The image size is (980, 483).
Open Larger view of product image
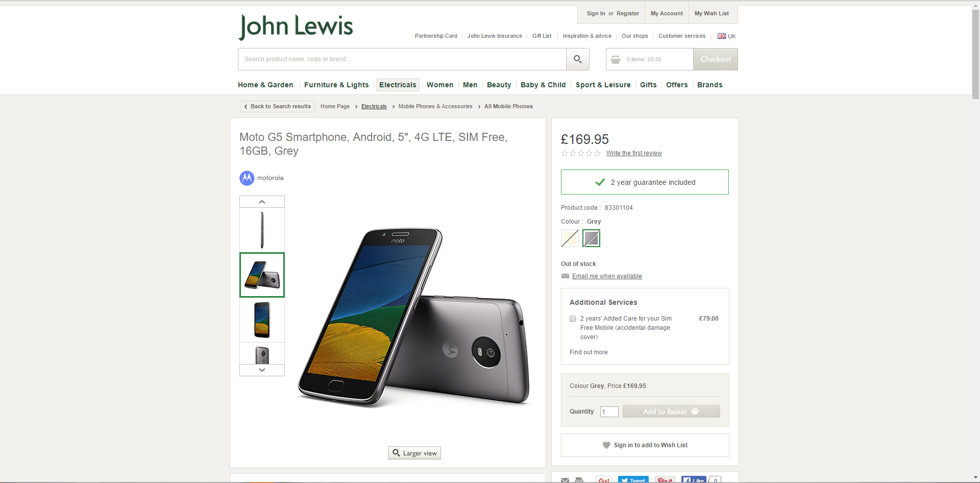point(414,453)
